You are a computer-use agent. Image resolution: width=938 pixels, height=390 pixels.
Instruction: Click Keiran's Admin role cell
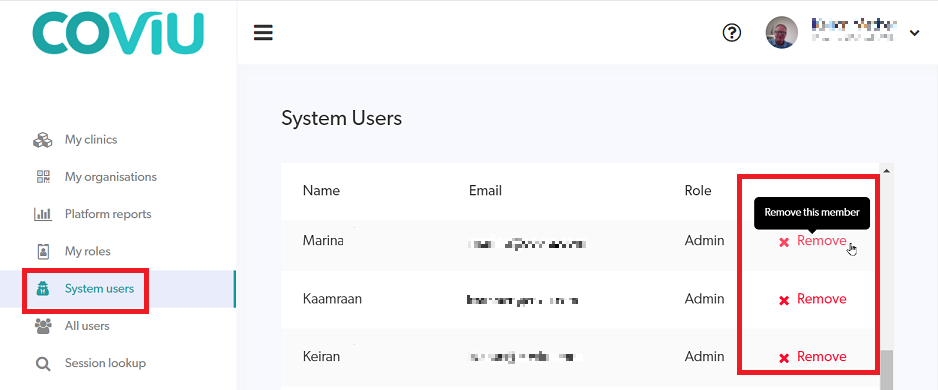point(704,357)
